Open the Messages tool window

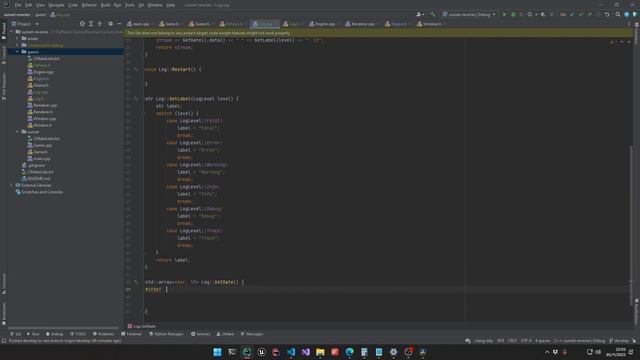coord(252,334)
